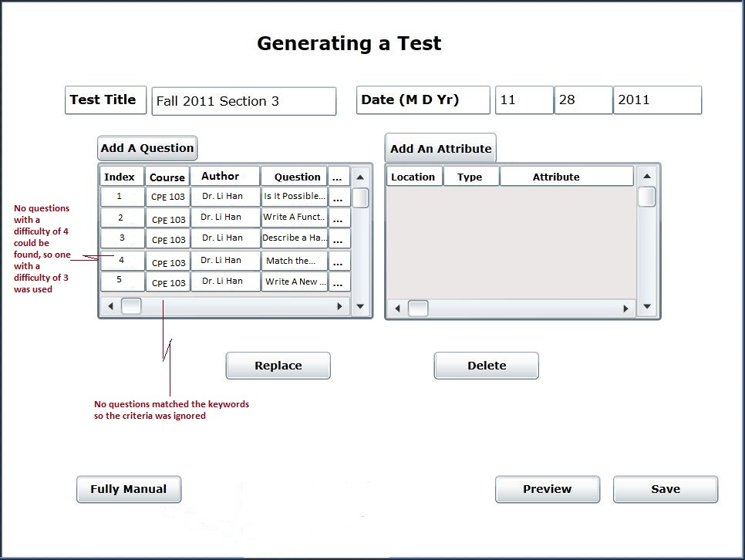This screenshot has width=745, height=560.
Task: Click the Test Title input field
Action: pos(244,101)
